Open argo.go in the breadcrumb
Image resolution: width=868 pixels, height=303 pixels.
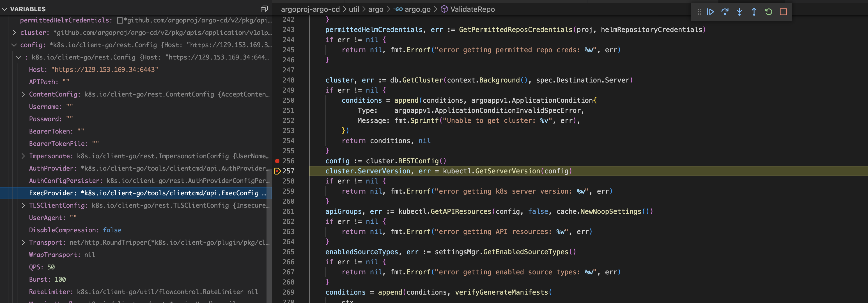pyautogui.click(x=417, y=10)
